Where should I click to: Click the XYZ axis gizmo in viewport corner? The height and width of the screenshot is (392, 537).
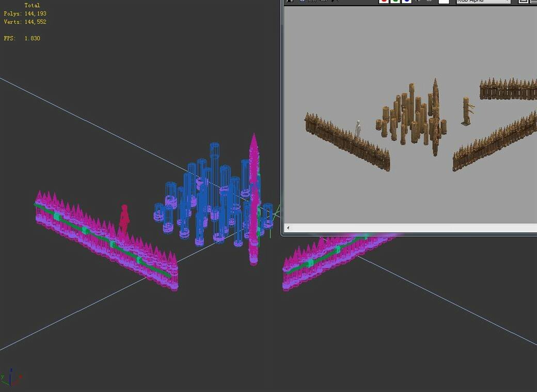click(11, 377)
